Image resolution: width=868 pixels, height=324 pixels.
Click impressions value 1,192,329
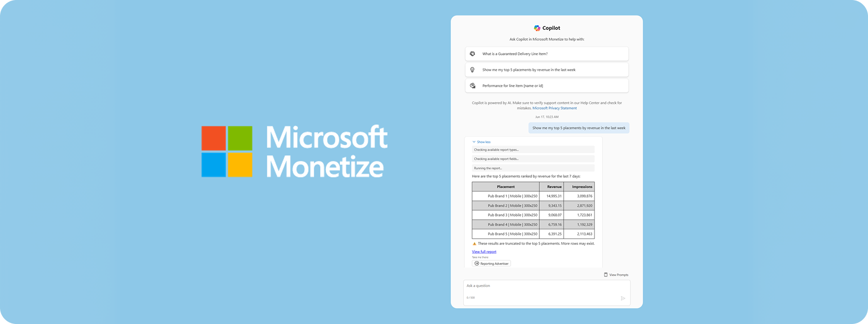pos(585,224)
